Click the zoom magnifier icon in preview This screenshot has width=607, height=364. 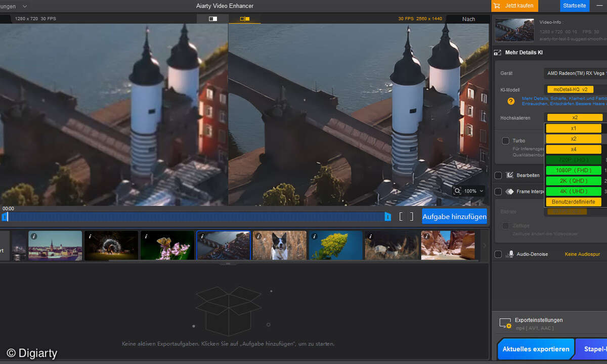pyautogui.click(x=458, y=191)
